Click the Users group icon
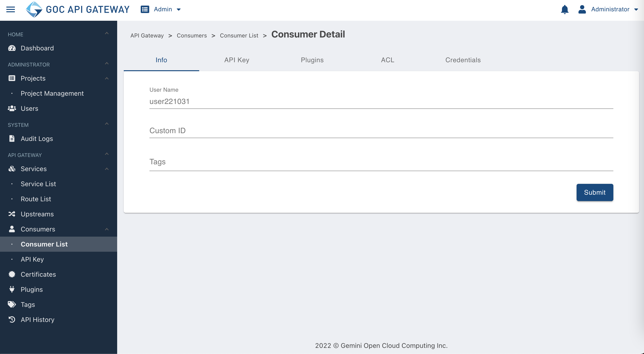 coord(12,108)
